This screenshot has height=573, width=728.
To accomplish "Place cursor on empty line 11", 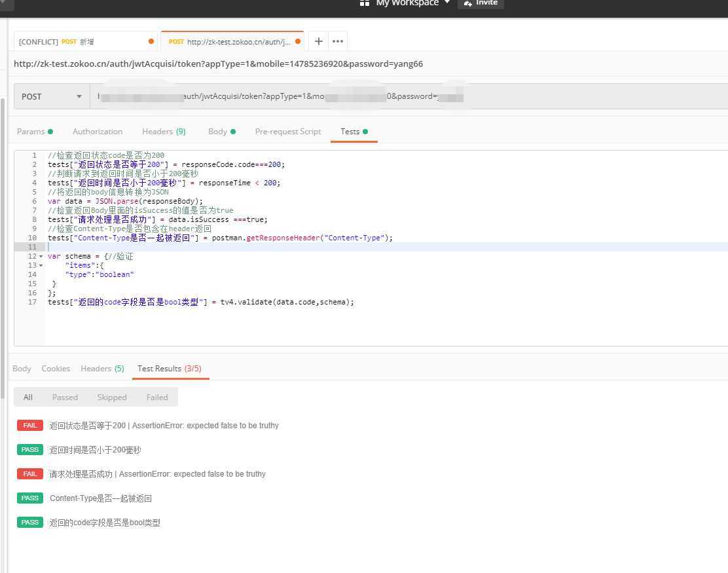I will point(387,247).
